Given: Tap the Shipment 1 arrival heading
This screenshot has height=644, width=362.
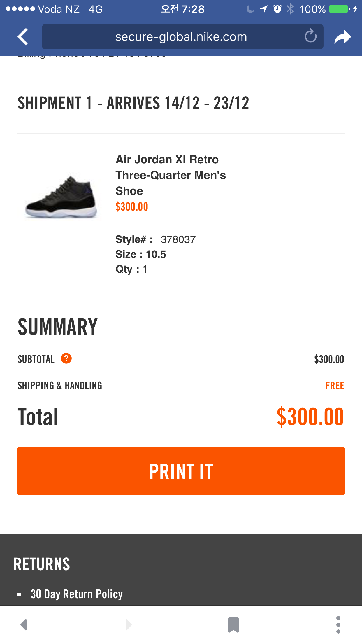Looking at the screenshot, I should pos(133,103).
